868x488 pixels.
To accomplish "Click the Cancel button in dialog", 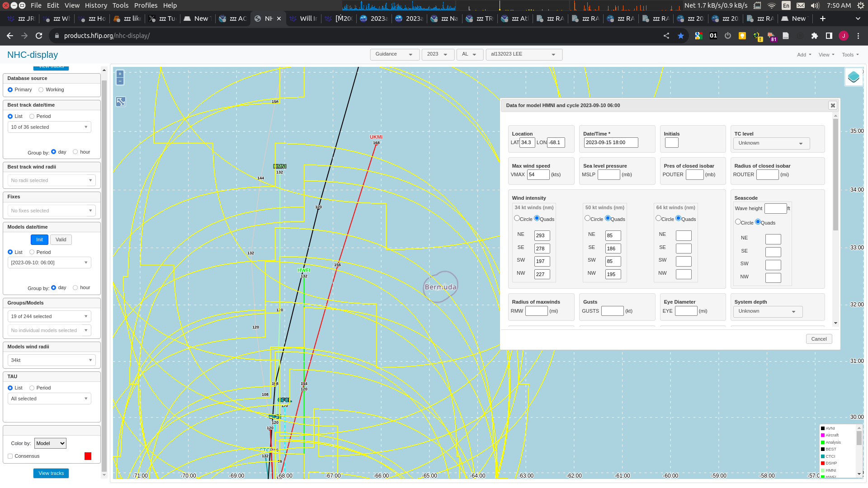I will [x=819, y=339].
